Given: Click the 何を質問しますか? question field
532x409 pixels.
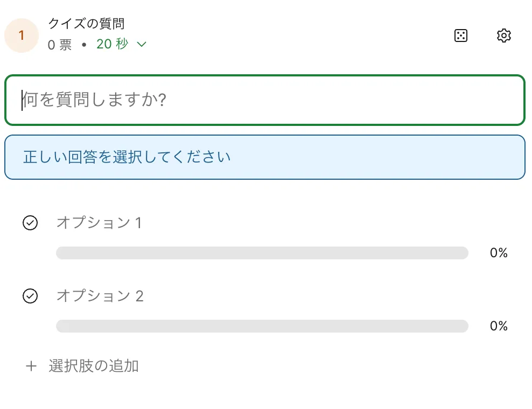Looking at the screenshot, I should tap(264, 100).
